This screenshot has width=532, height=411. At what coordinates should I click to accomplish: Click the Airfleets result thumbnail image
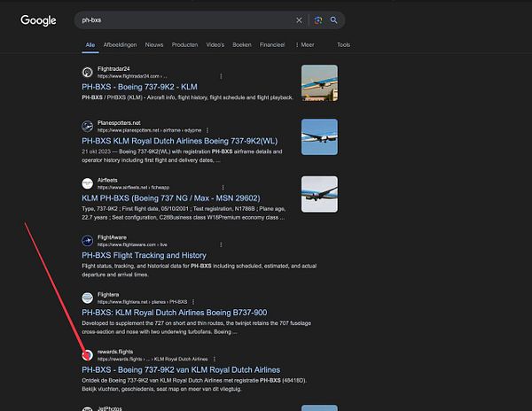pyautogui.click(x=319, y=194)
